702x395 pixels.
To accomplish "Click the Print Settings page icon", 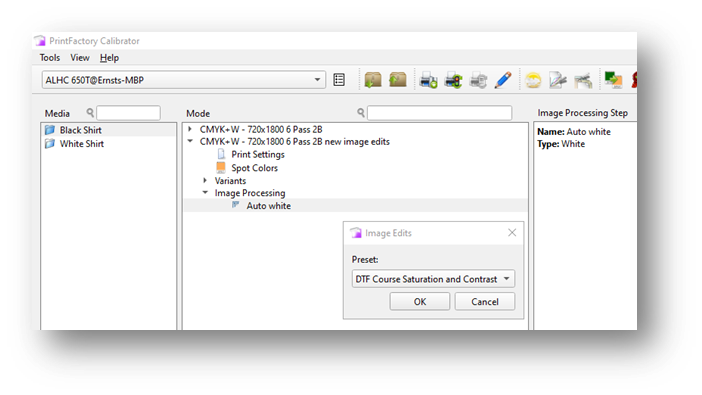I will [x=221, y=154].
